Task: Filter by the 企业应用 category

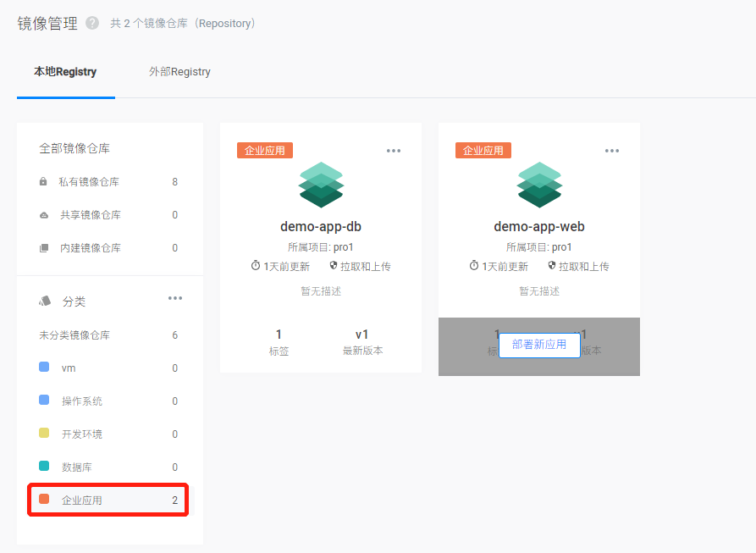Action: click(x=82, y=500)
